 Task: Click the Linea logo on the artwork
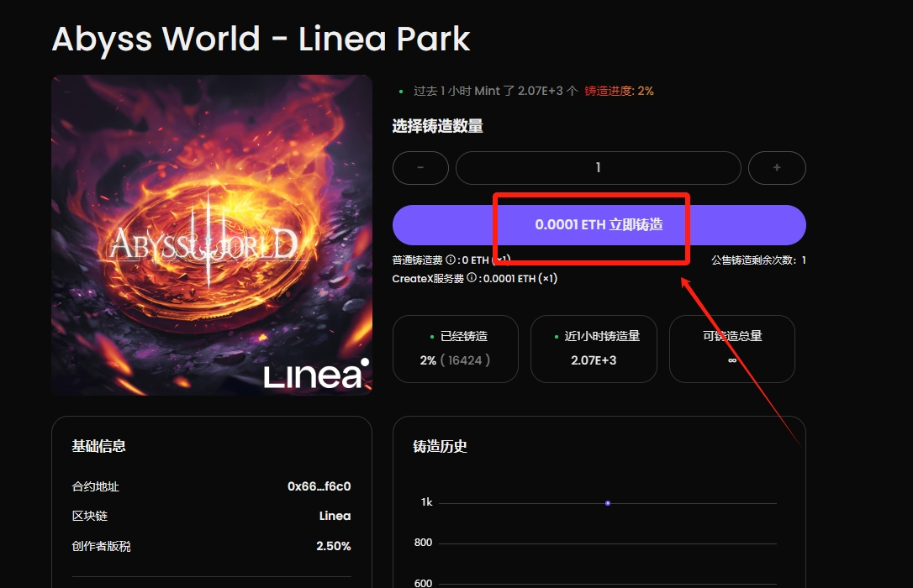point(316,375)
